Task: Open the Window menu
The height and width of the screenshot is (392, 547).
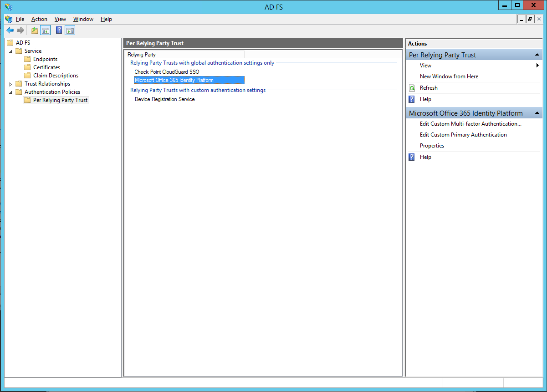Action: coord(83,19)
